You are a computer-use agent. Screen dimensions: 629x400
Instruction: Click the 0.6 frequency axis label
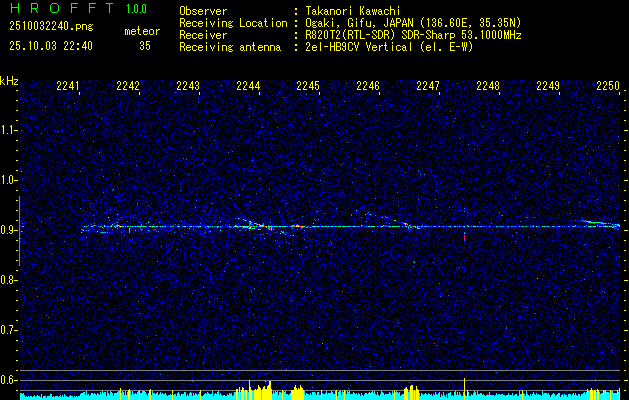[x=7, y=380]
